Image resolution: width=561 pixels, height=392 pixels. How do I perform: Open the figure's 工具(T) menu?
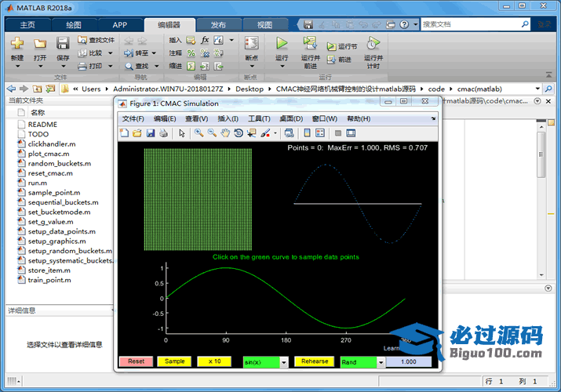[x=259, y=118]
